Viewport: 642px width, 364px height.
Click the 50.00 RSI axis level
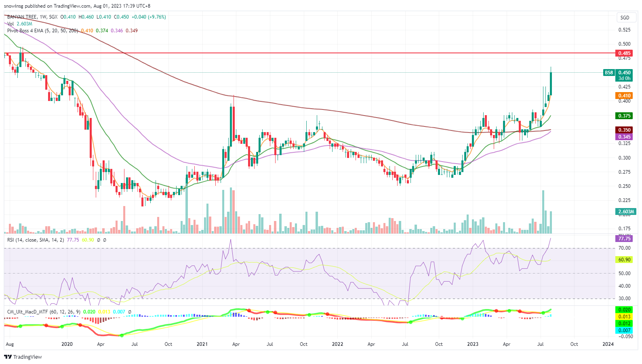point(624,274)
